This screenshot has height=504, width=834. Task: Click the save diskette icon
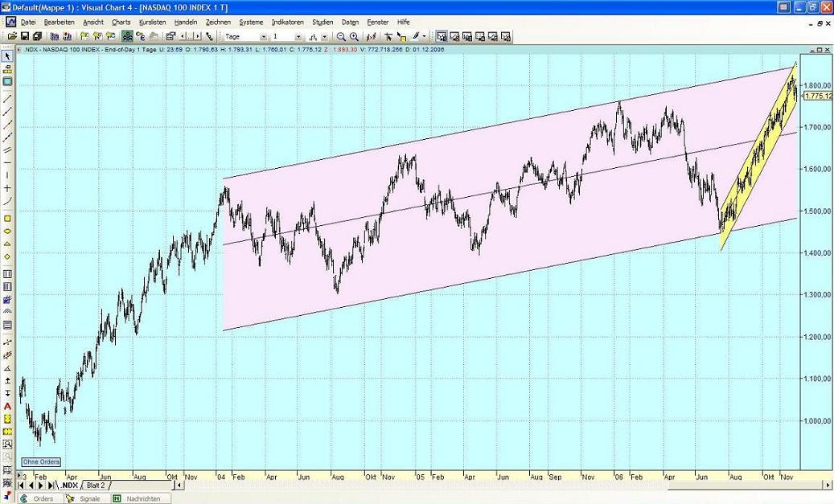click(x=26, y=37)
